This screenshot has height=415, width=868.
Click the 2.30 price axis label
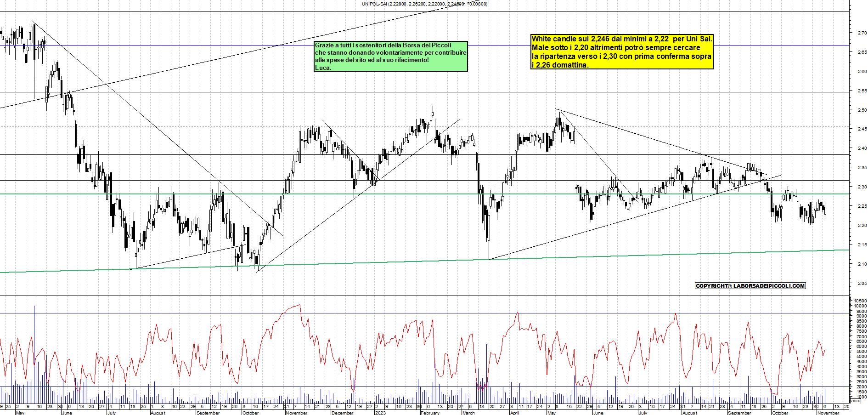click(862, 187)
